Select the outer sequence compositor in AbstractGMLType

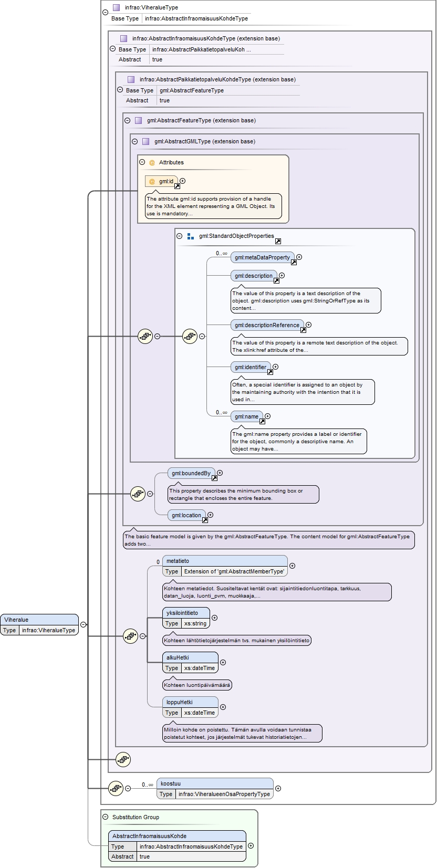(x=145, y=336)
